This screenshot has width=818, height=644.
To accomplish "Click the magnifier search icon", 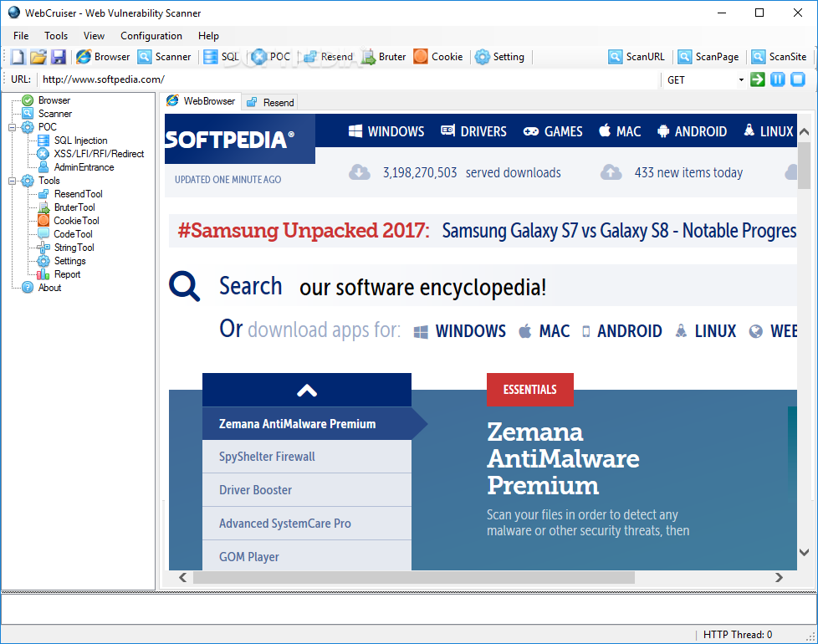I will pos(184,286).
